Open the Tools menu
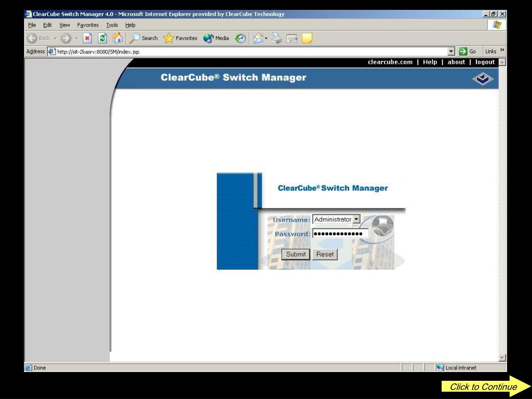532x399 pixels. pyautogui.click(x=112, y=25)
